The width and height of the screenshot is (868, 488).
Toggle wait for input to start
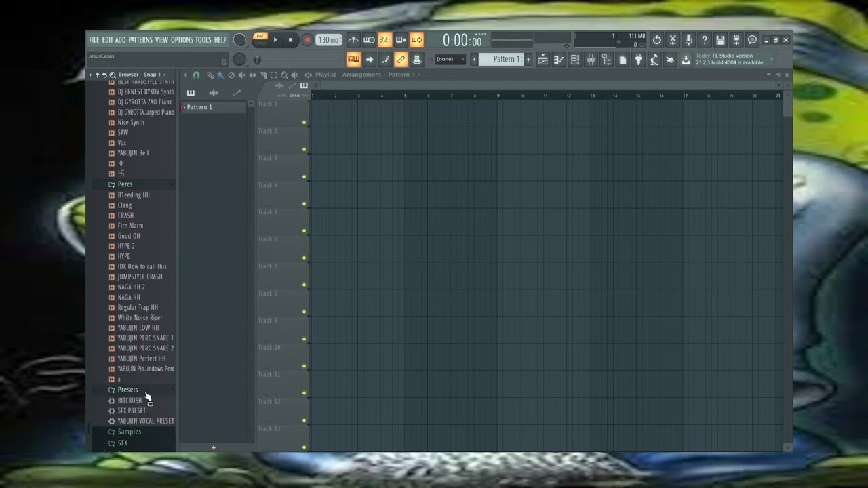point(369,40)
